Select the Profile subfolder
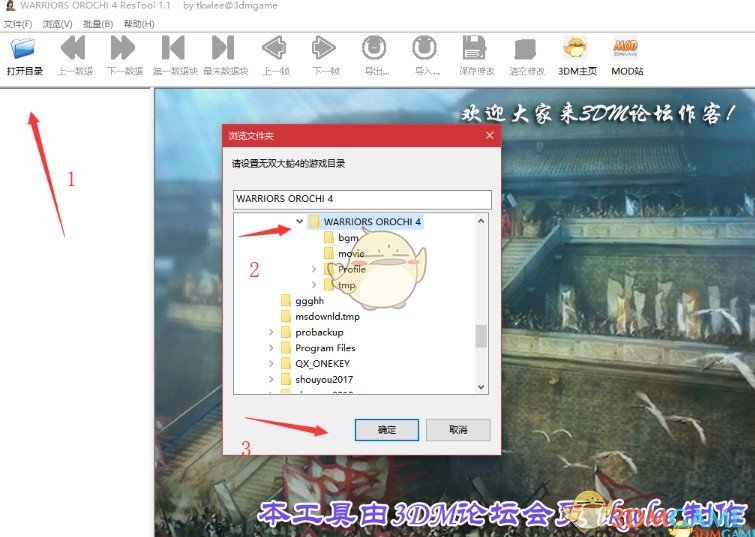Screen dimensions: 755x537 [345, 269]
